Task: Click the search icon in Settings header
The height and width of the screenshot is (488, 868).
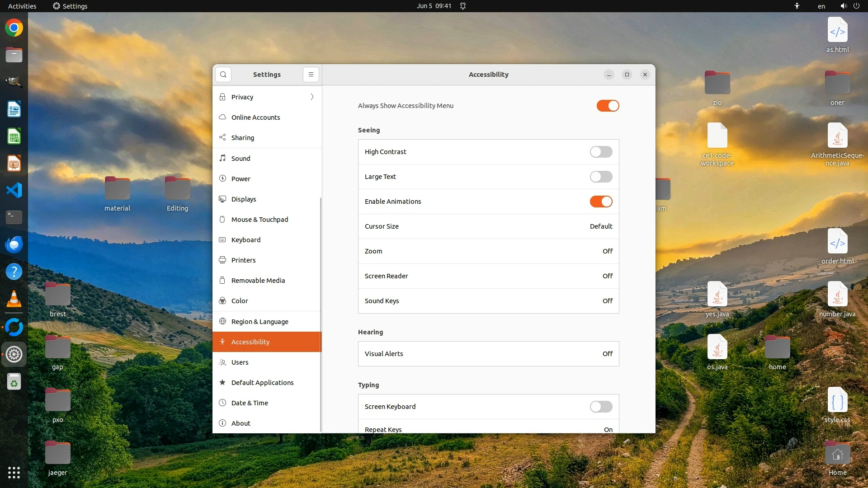Action: tap(223, 75)
